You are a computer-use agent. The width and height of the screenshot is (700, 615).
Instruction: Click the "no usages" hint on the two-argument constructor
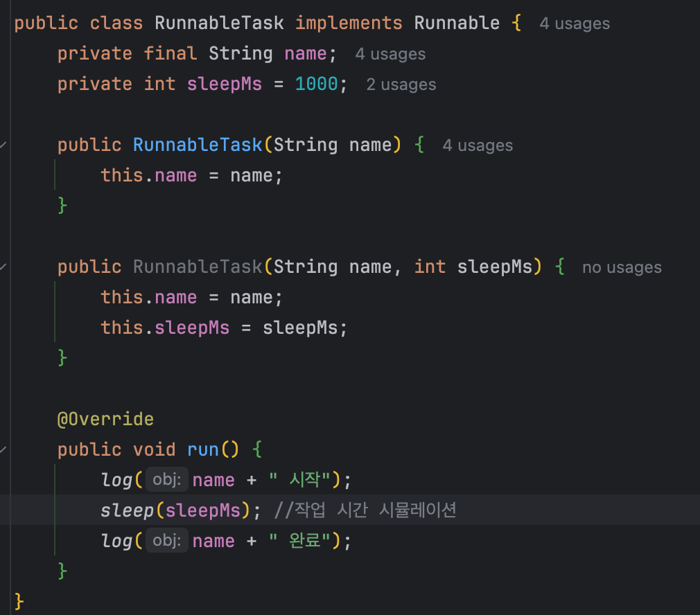coord(622,267)
